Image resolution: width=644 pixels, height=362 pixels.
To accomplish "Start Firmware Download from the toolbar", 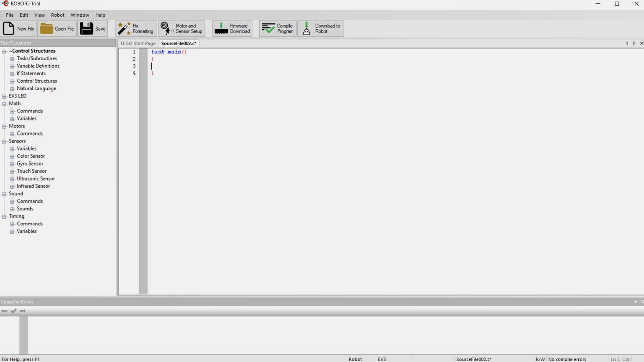I will point(221,28).
